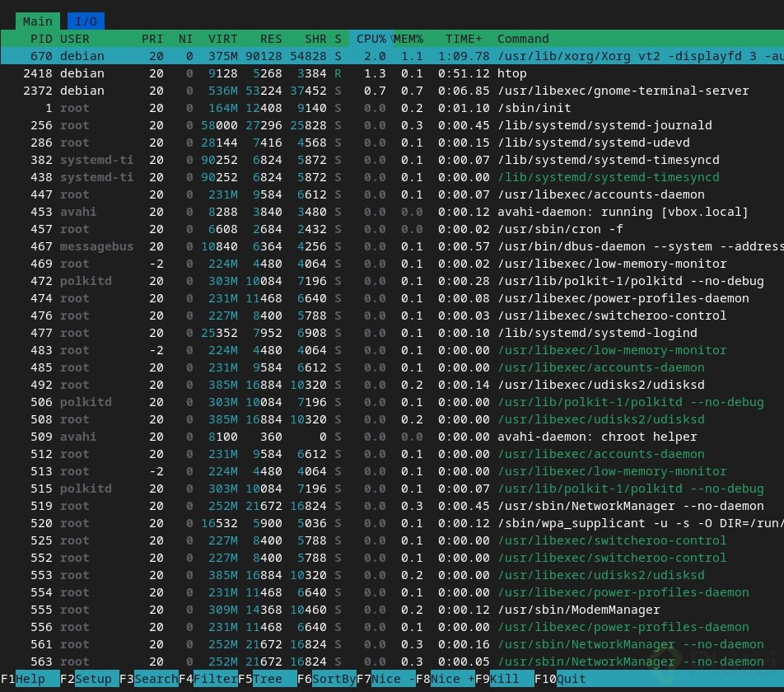Image resolution: width=784 pixels, height=692 pixels.
Task: Select the htop process row
Action: (x=392, y=73)
